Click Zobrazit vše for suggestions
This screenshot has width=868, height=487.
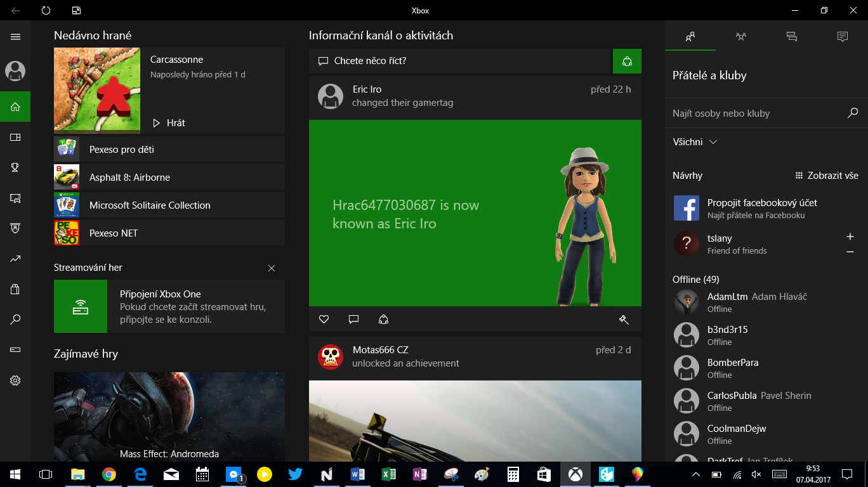click(827, 176)
